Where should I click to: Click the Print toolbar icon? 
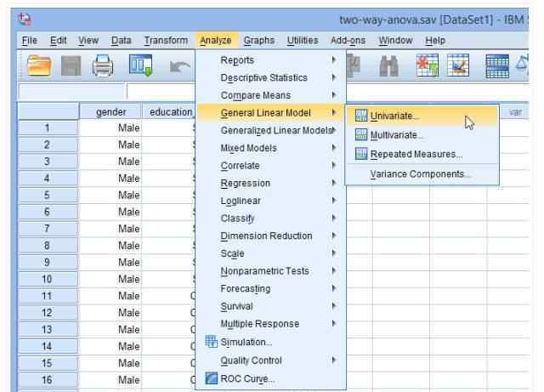tap(103, 65)
